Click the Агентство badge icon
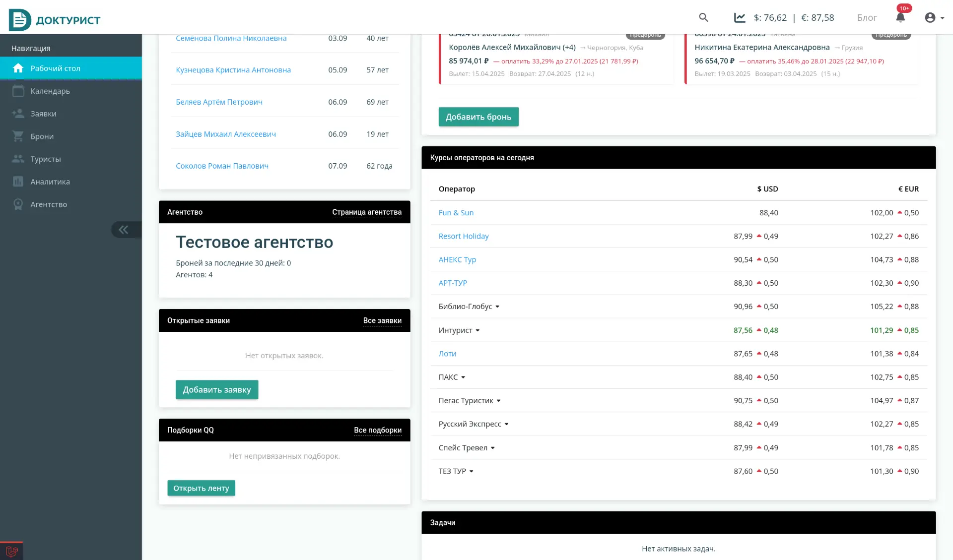The height and width of the screenshot is (560, 953). click(18, 204)
